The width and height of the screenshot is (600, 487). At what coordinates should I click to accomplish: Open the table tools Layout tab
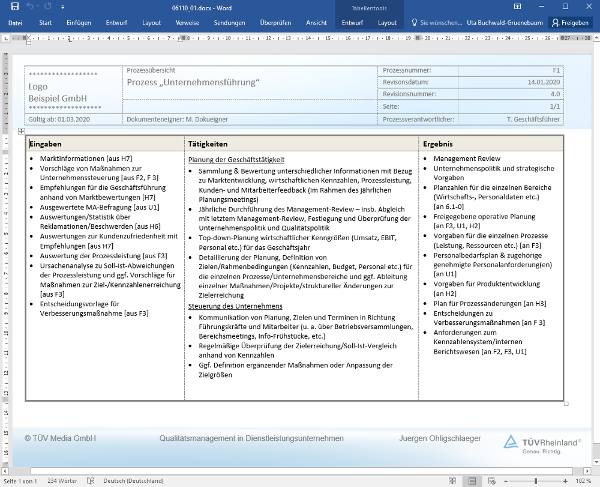click(387, 21)
